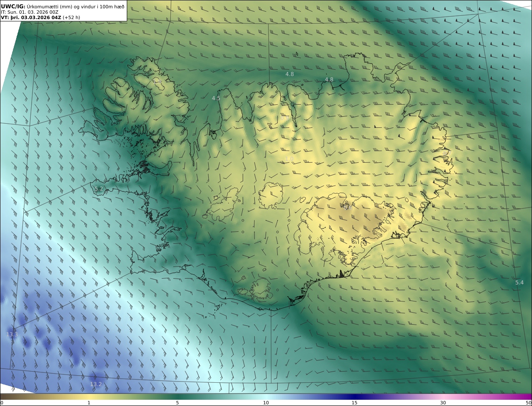Click the 50 label on color scale
This screenshot has height=406, width=532.
tap(528, 403)
